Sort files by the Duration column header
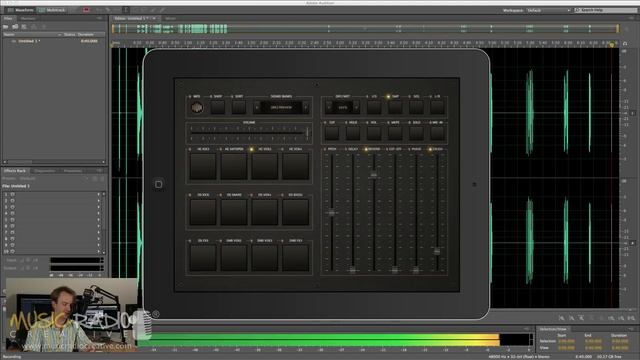The height and width of the screenshot is (360, 640). click(x=86, y=35)
